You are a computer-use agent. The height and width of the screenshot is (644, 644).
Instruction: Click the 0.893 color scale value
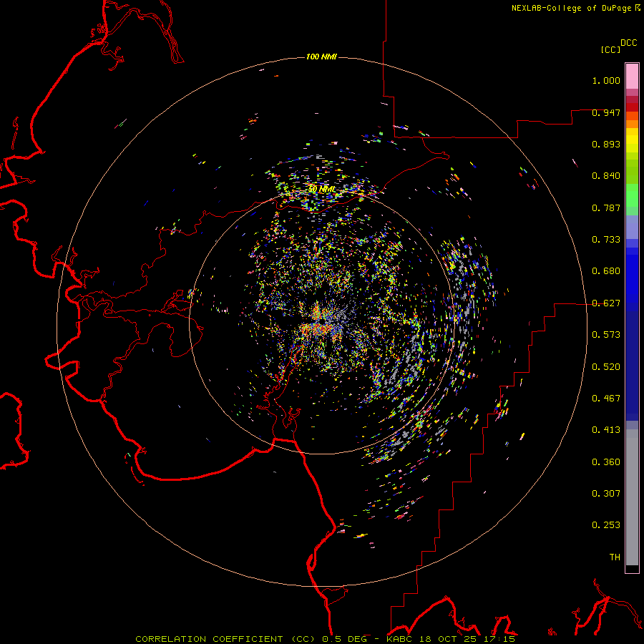click(x=606, y=144)
